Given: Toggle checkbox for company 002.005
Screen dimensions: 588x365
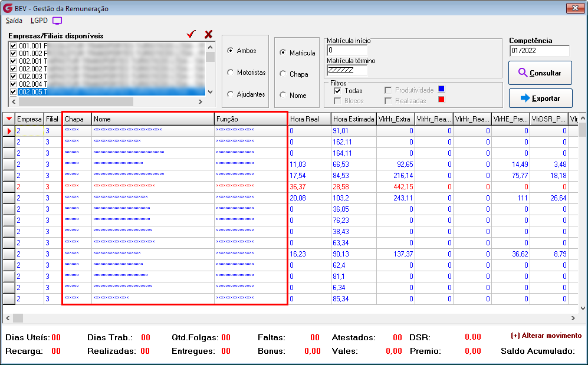Looking at the screenshot, I should tap(14, 92).
